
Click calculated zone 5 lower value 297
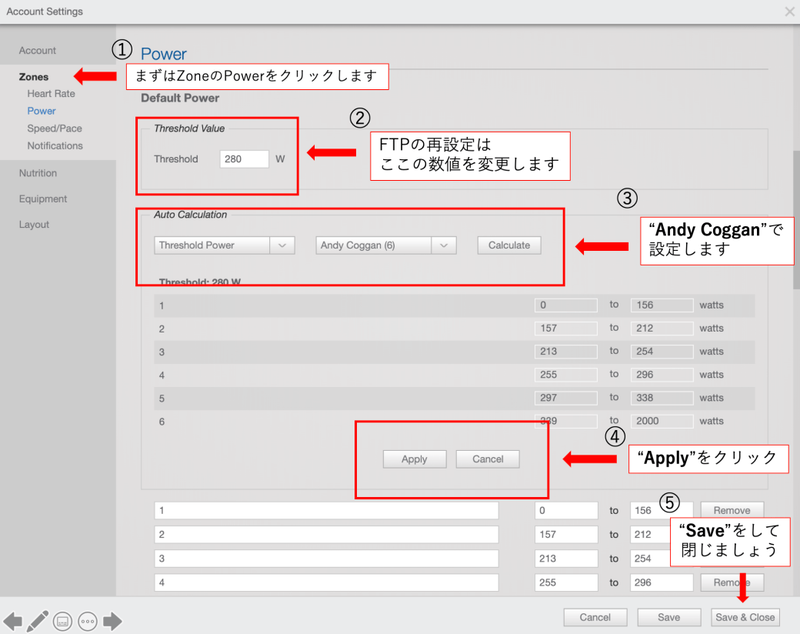click(566, 398)
